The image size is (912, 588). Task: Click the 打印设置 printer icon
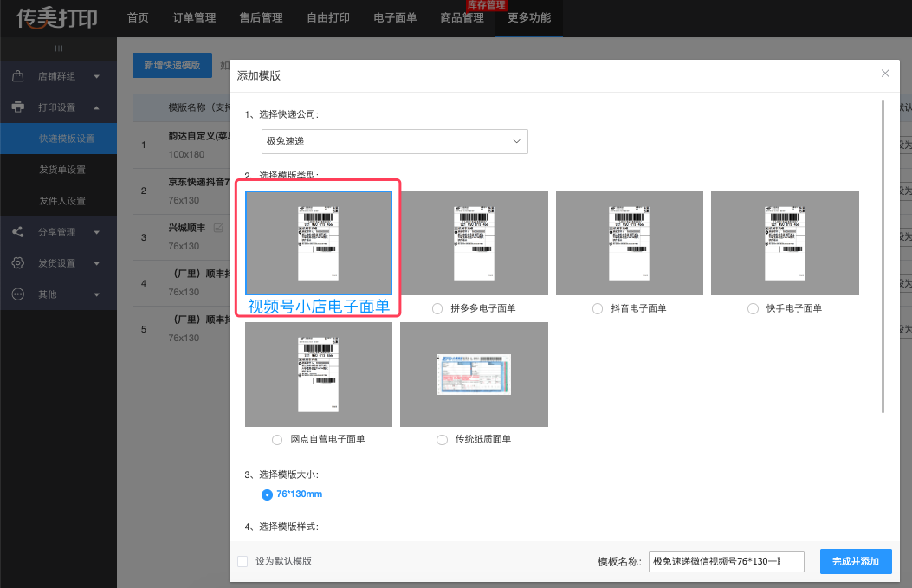pyautogui.click(x=18, y=107)
